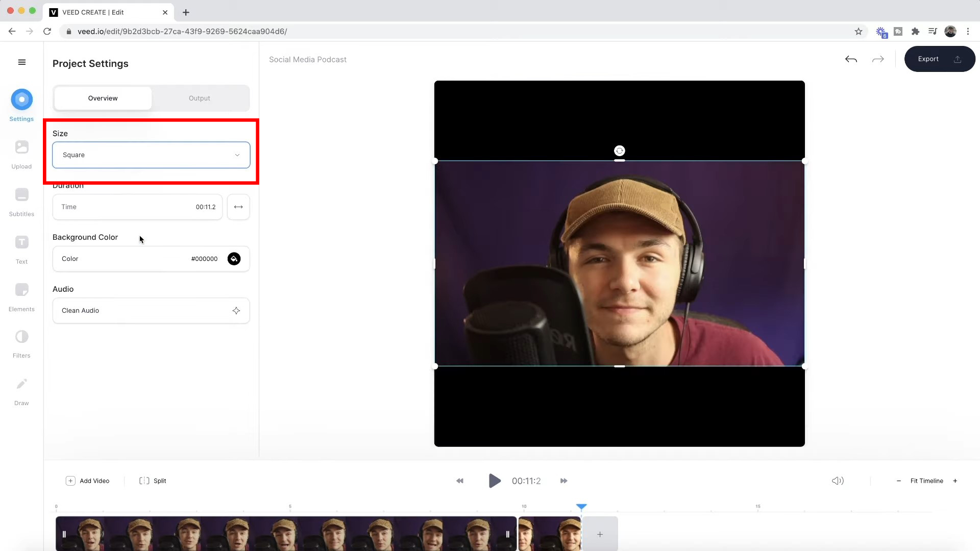Click the left trim handle of first clip
Screen dimensions: 980x551
pos(64,534)
